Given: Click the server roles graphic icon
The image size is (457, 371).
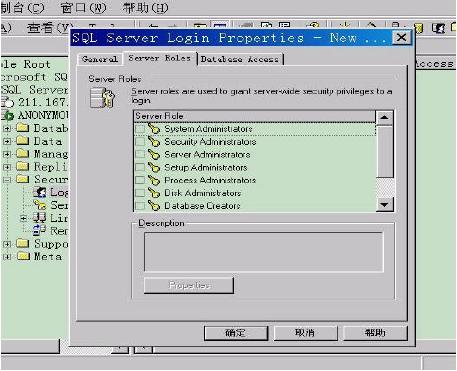Looking at the screenshot, I should click(x=102, y=97).
